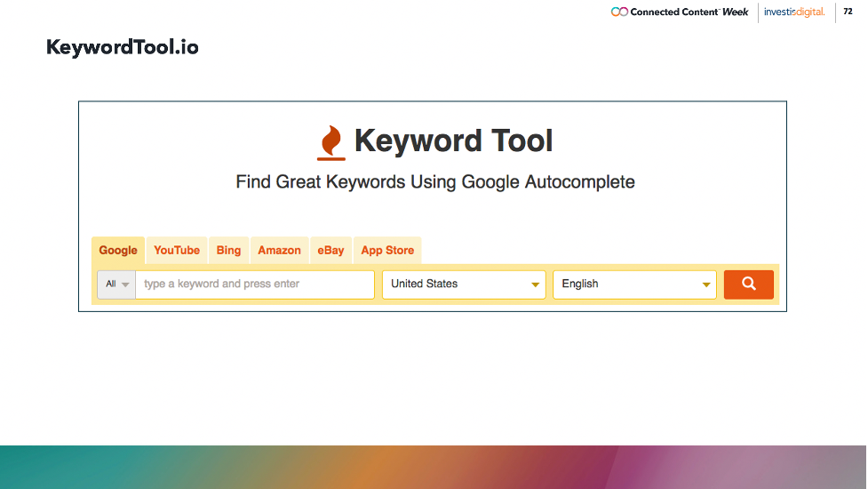Choose the Amazon tab
The image size is (868, 489).
279,251
